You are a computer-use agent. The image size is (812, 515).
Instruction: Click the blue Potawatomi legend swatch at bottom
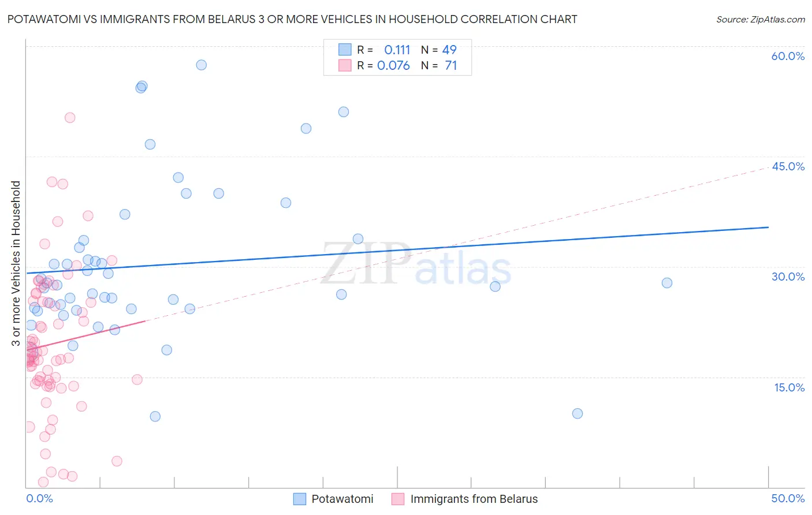(x=300, y=499)
